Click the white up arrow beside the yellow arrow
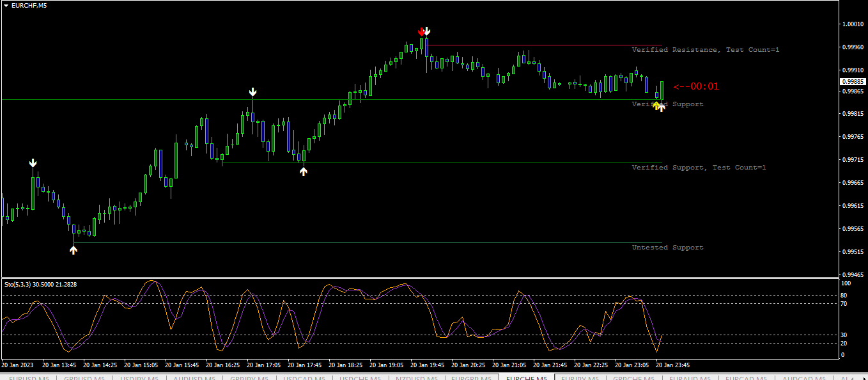The image size is (868, 380). click(662, 107)
